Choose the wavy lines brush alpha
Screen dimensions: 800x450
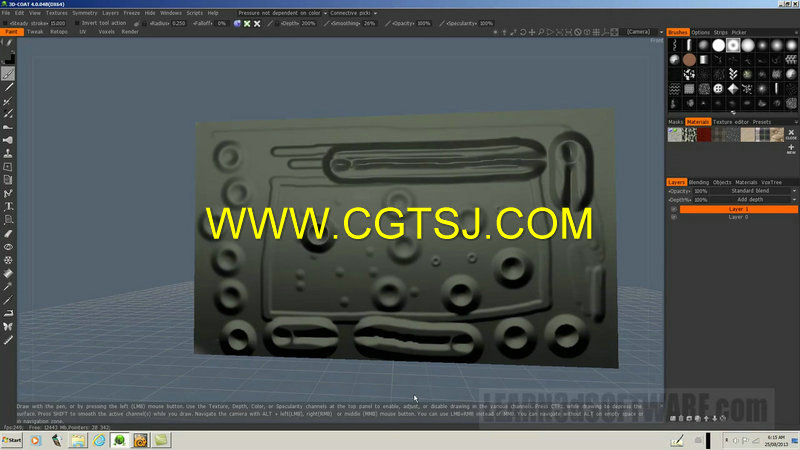click(x=674, y=89)
